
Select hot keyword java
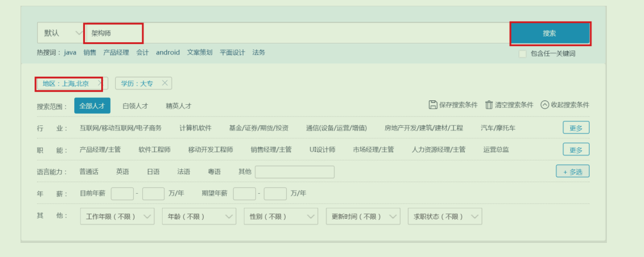point(70,52)
